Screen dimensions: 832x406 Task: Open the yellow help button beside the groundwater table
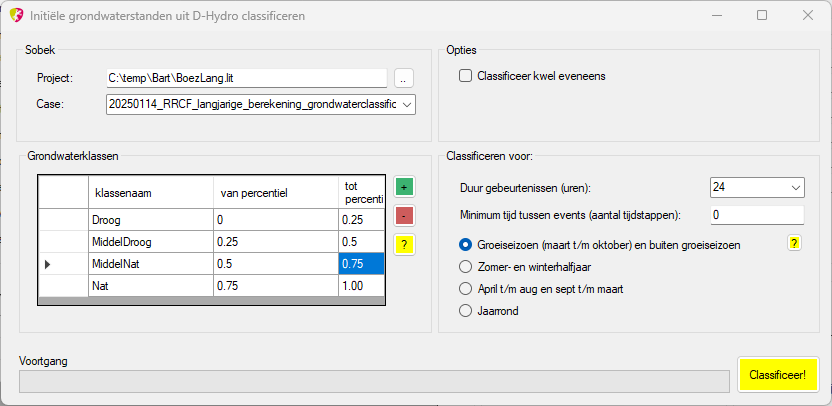404,245
